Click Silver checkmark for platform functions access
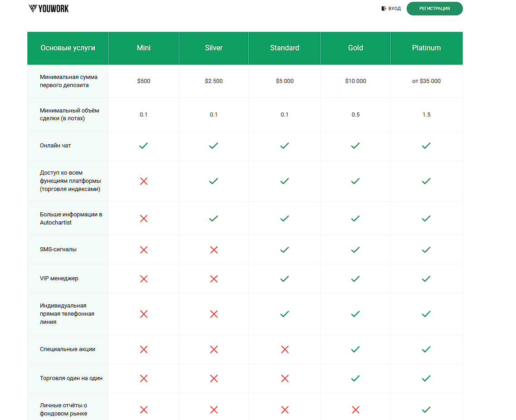 pos(214,181)
